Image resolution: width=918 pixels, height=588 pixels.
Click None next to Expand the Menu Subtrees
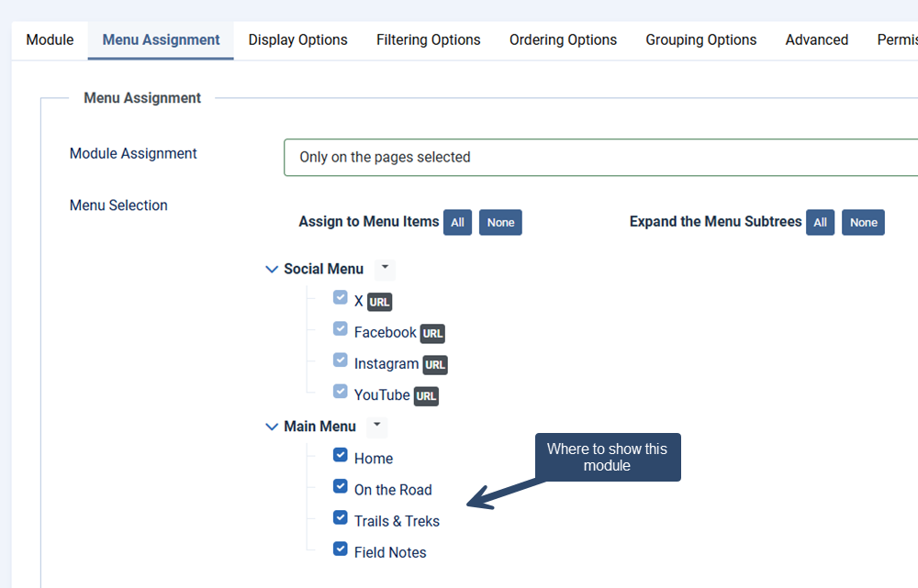[863, 222]
